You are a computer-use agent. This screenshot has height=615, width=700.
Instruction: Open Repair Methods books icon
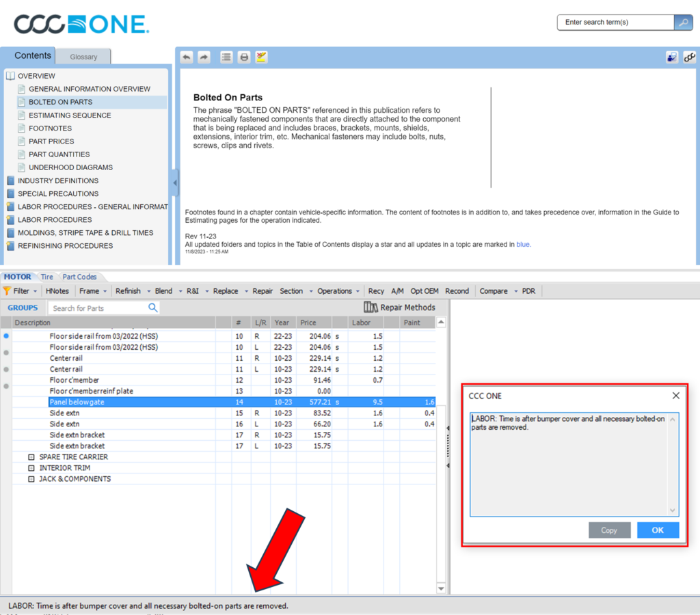click(371, 307)
